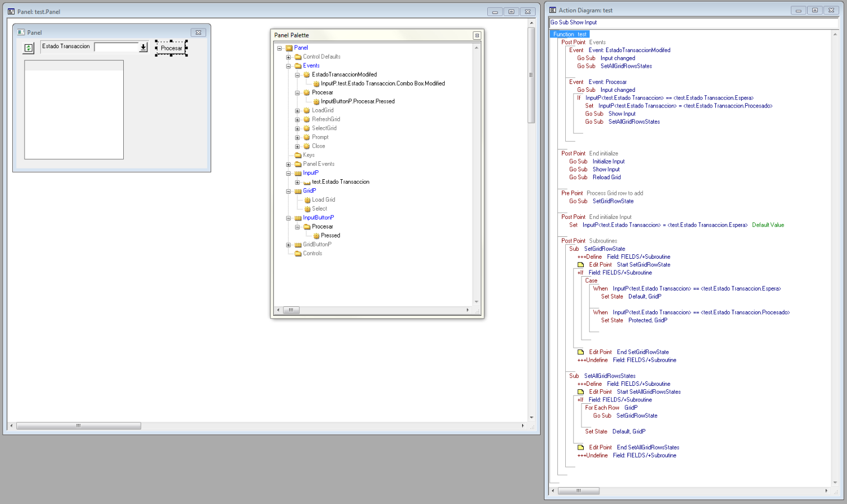Click the green refresh icon button in the Panel window
Screen dimensions: 847x504
(x=29, y=48)
